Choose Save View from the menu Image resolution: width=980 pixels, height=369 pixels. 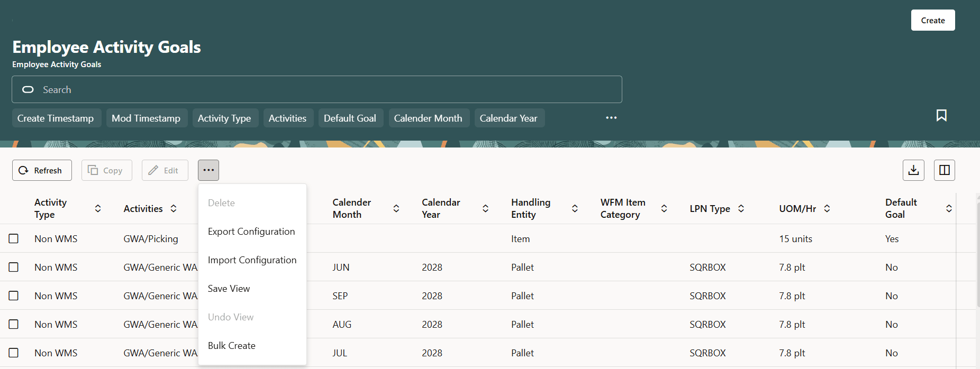(x=229, y=289)
